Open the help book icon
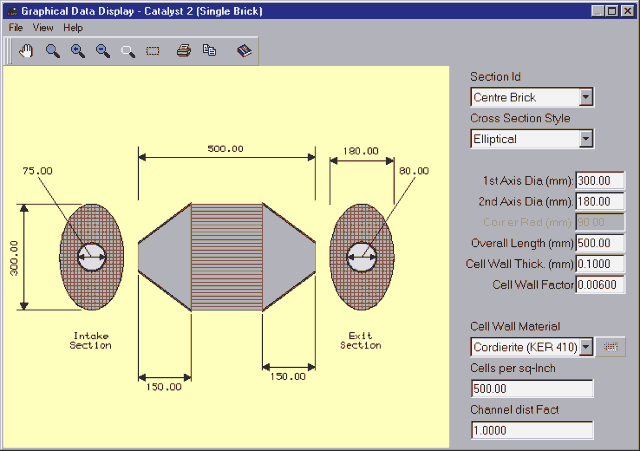Viewport: 640px width, 451px height. point(244,51)
